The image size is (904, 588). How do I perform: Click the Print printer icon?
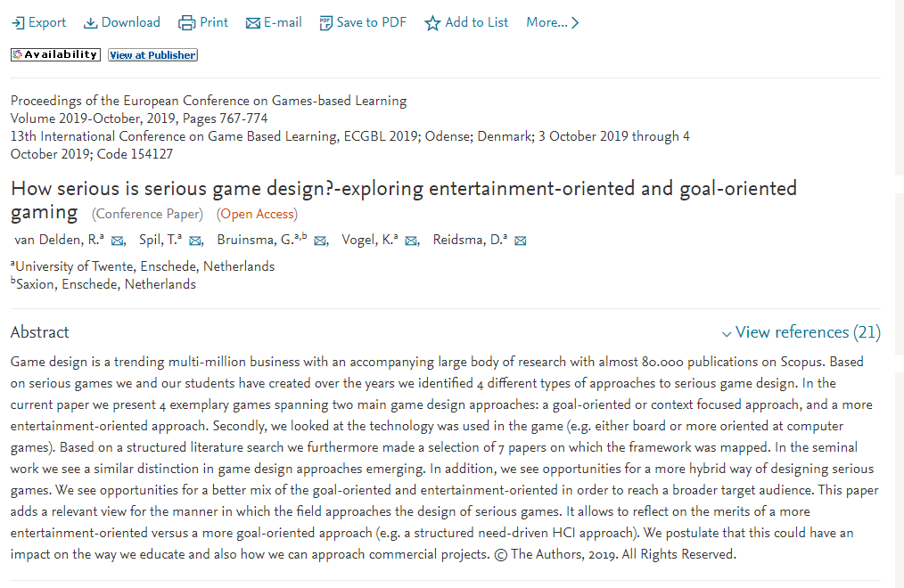pos(186,23)
